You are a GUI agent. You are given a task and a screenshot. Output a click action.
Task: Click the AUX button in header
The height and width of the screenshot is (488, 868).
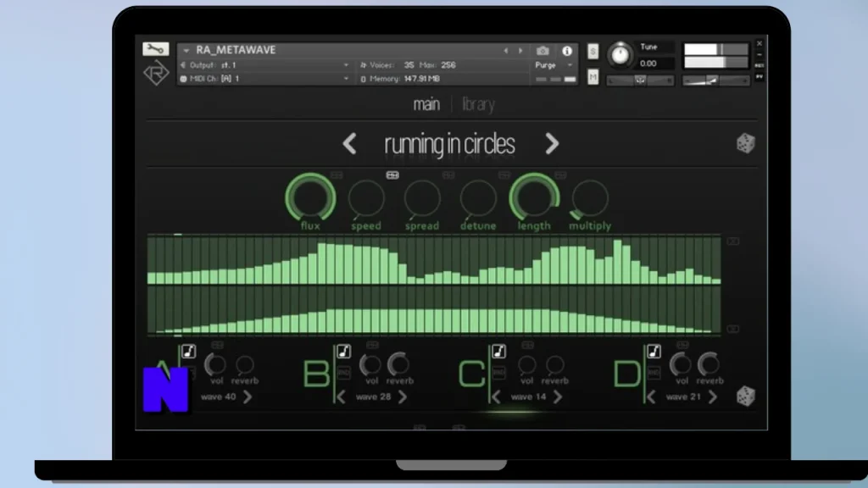tap(759, 65)
